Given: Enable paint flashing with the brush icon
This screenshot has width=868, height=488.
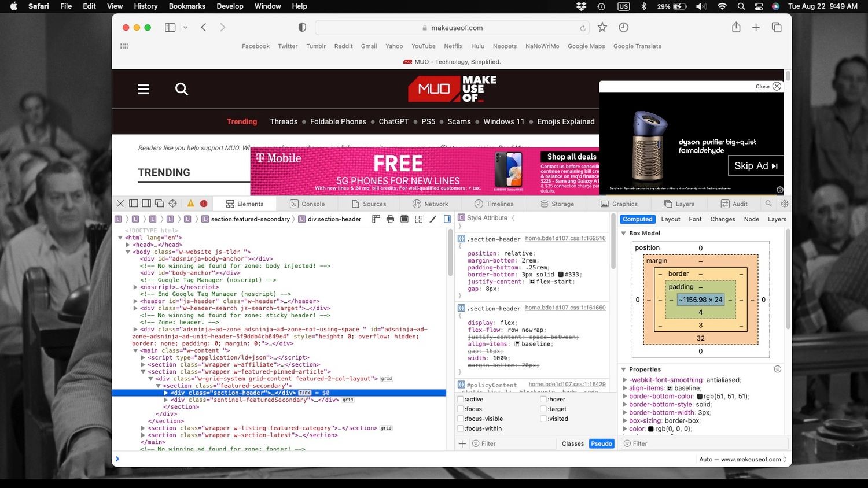Looking at the screenshot, I should click(x=433, y=219).
